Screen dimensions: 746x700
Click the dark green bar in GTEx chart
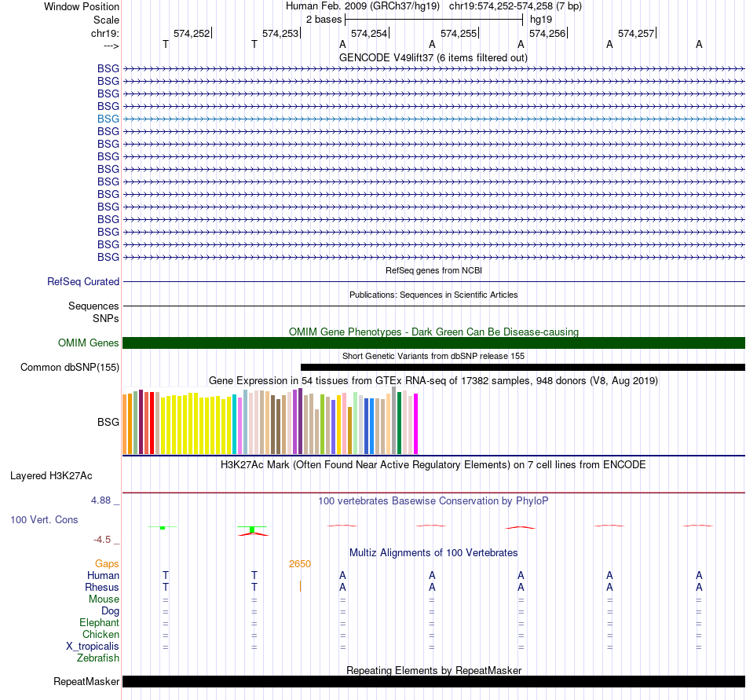pos(400,423)
